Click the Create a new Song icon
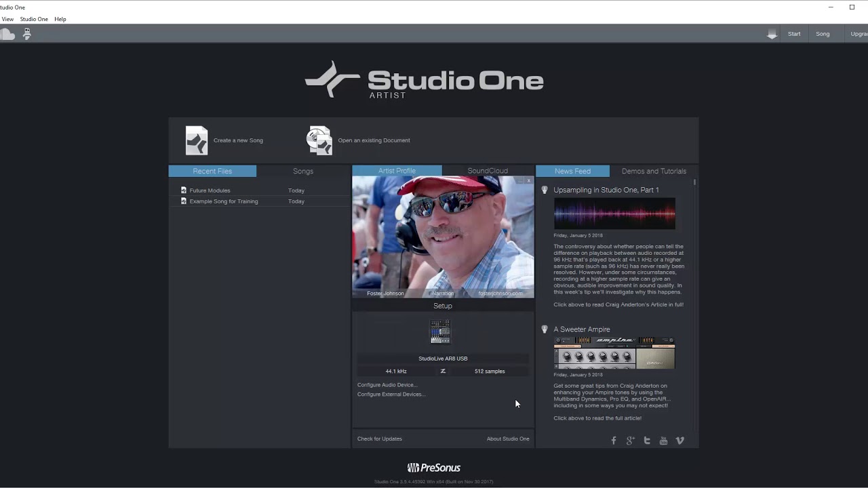 [197, 140]
